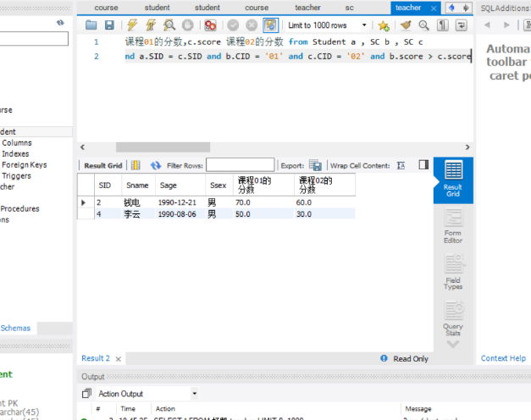Open find panel with magnifier icon
This screenshot has height=420, width=531.
[x=423, y=25]
